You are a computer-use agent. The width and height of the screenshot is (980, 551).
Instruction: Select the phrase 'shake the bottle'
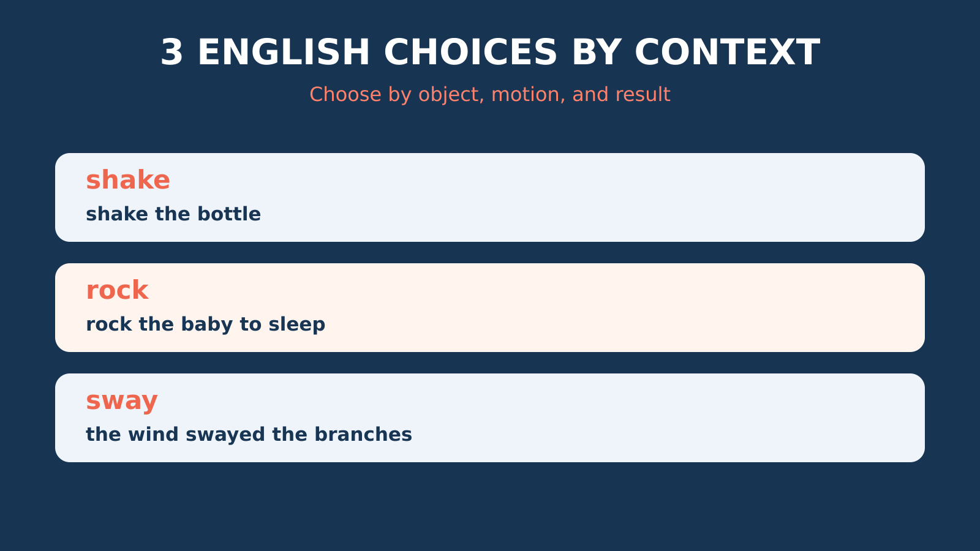pos(173,214)
